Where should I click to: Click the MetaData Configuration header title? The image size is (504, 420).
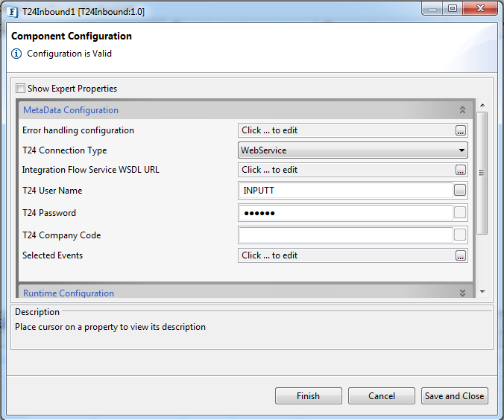[71, 110]
